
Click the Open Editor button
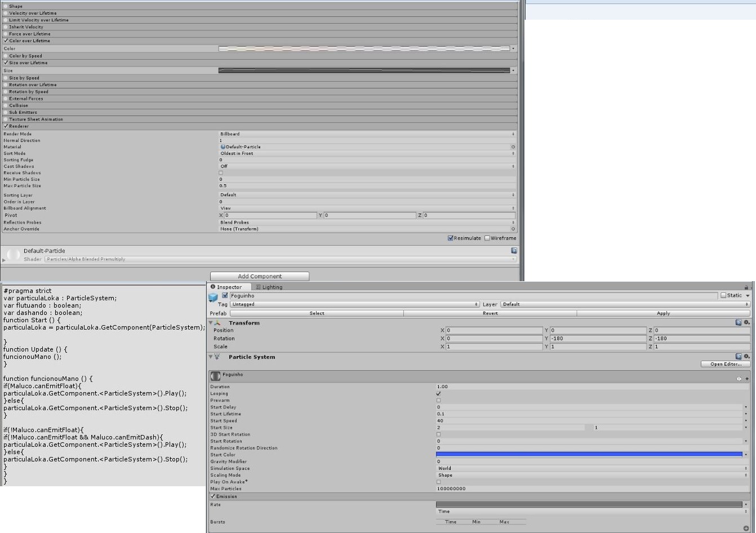tap(726, 364)
